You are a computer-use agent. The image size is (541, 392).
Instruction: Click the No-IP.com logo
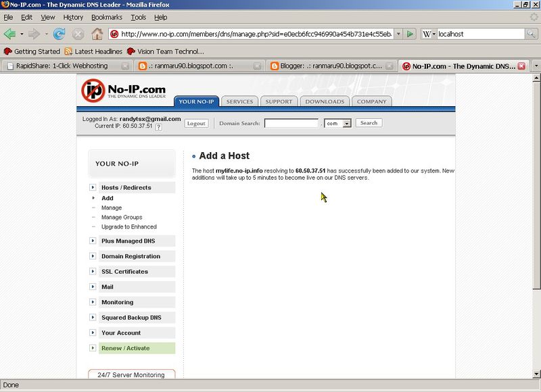(124, 91)
